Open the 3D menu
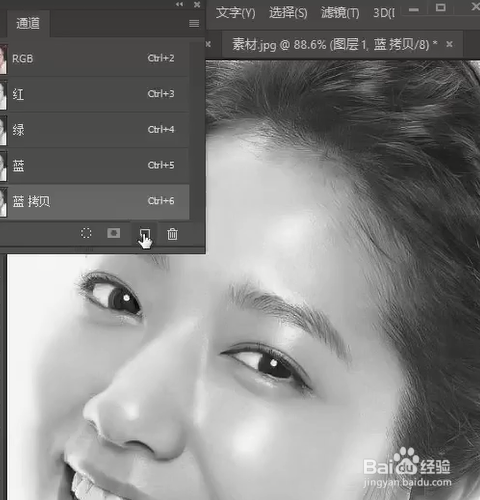This screenshot has width=480, height=500. click(x=384, y=13)
